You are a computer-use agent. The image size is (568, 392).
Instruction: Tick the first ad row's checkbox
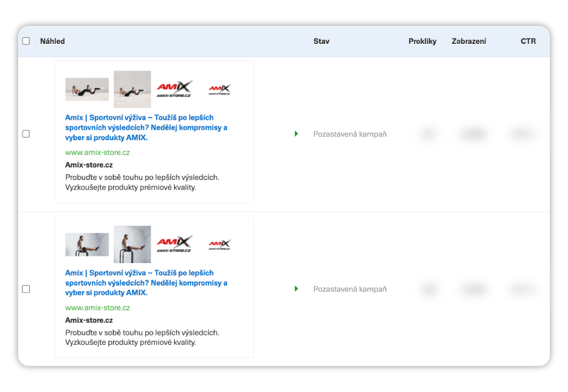pyautogui.click(x=26, y=134)
